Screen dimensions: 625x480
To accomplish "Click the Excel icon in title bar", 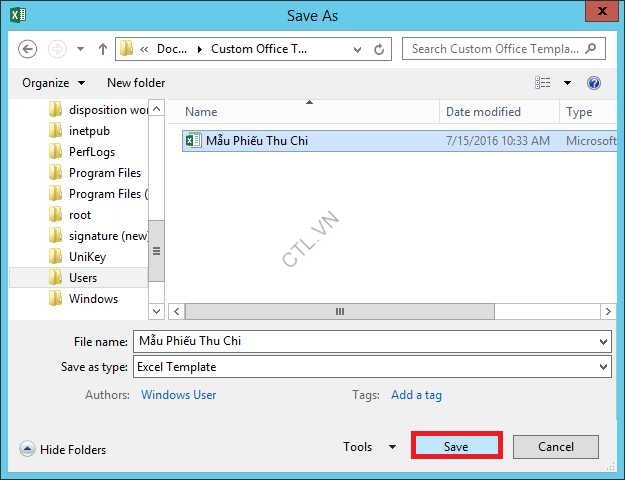I will 18,16.
